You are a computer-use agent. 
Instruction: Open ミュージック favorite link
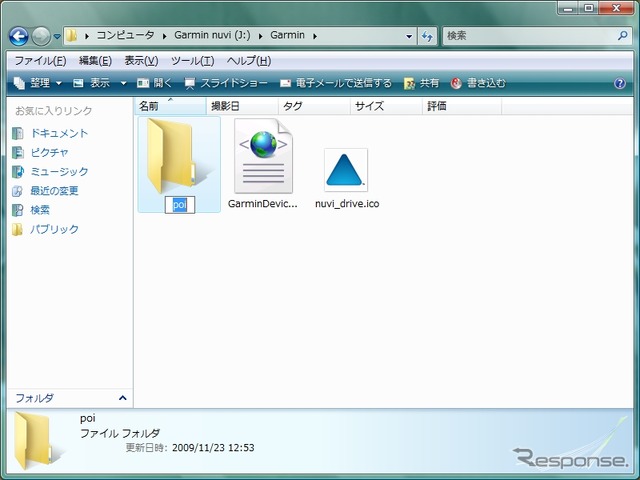click(x=50, y=172)
